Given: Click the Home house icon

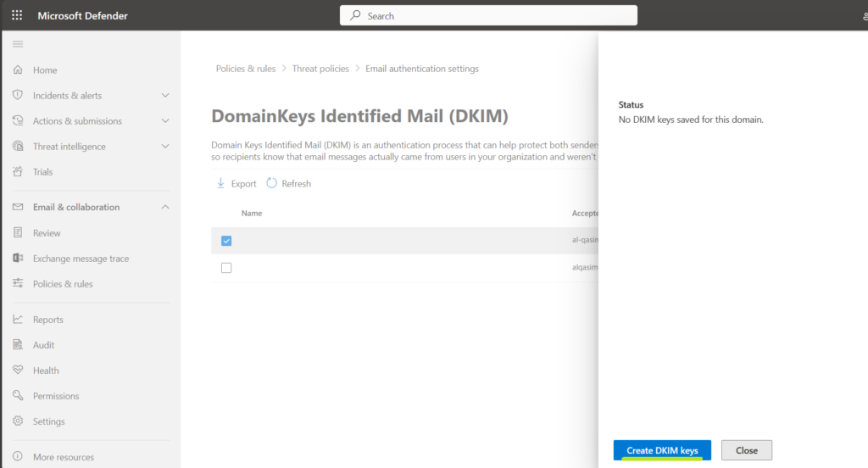Looking at the screenshot, I should click(x=18, y=70).
